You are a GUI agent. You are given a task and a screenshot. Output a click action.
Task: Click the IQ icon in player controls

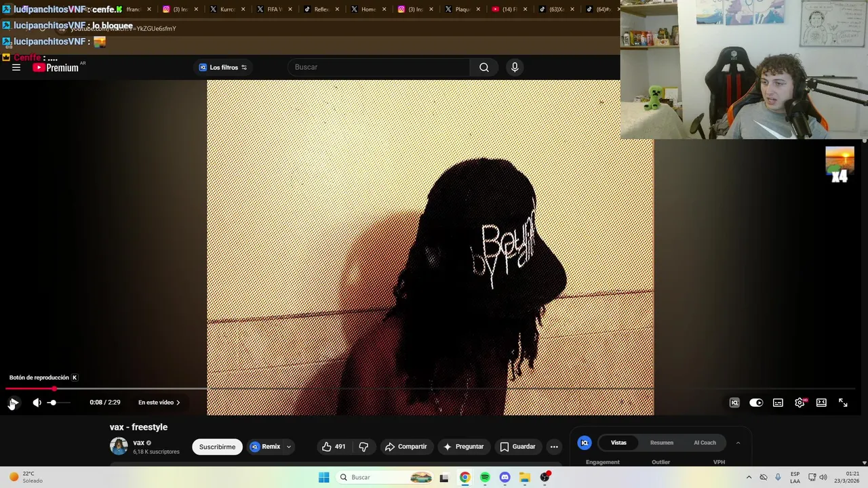pyautogui.click(x=734, y=403)
